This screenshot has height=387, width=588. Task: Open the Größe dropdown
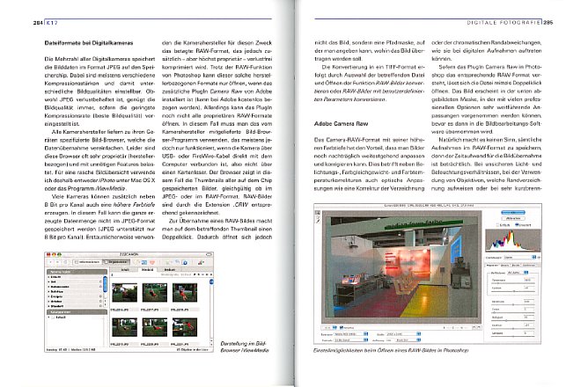coord(403,334)
